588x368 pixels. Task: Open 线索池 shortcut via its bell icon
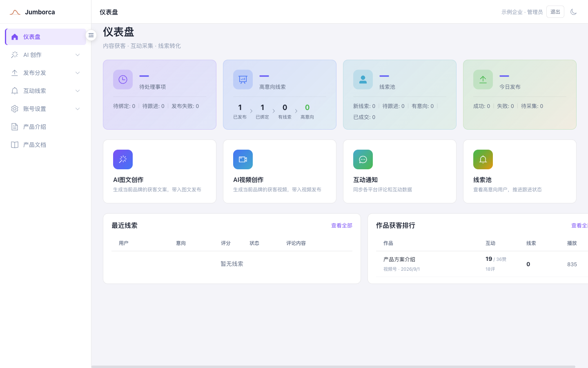[483, 159]
